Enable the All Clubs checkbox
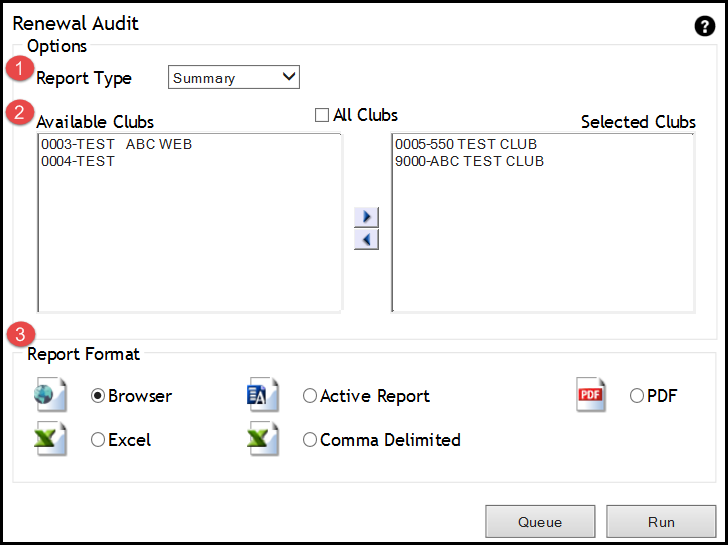This screenshot has width=728, height=545. coord(322,115)
